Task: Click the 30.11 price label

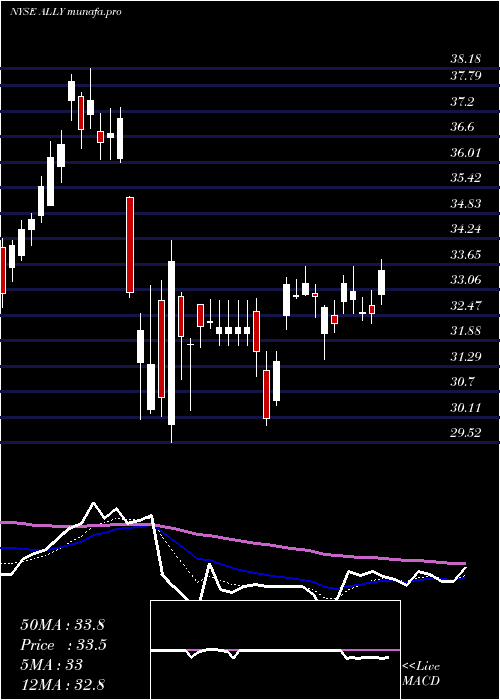Action: [465, 408]
